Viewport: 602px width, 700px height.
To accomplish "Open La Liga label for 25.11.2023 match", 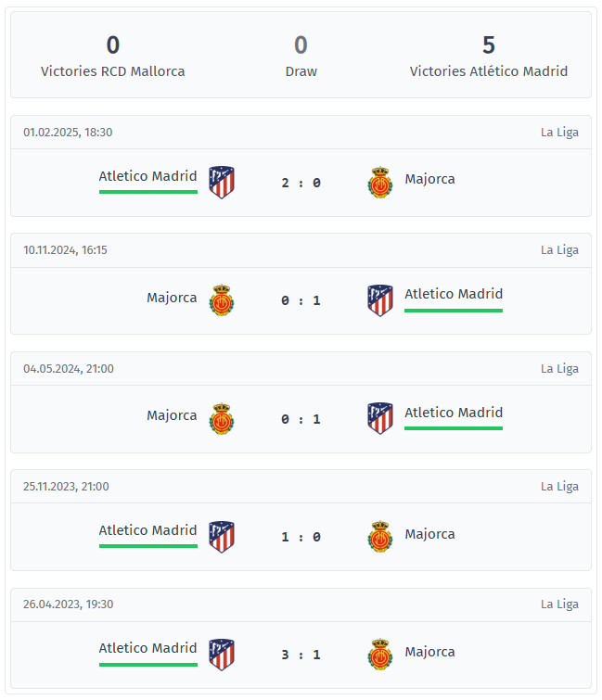I will click(x=559, y=486).
